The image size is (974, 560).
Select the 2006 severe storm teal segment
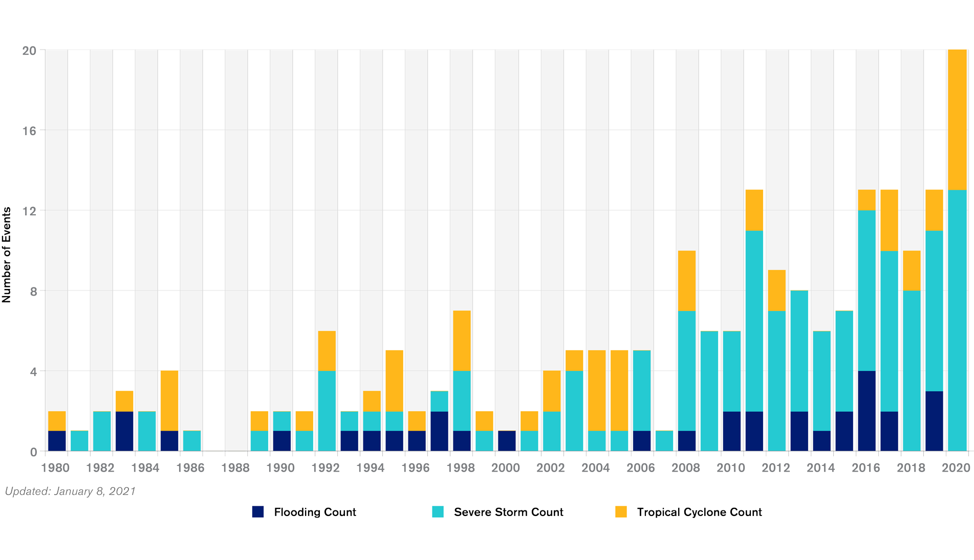click(x=642, y=391)
